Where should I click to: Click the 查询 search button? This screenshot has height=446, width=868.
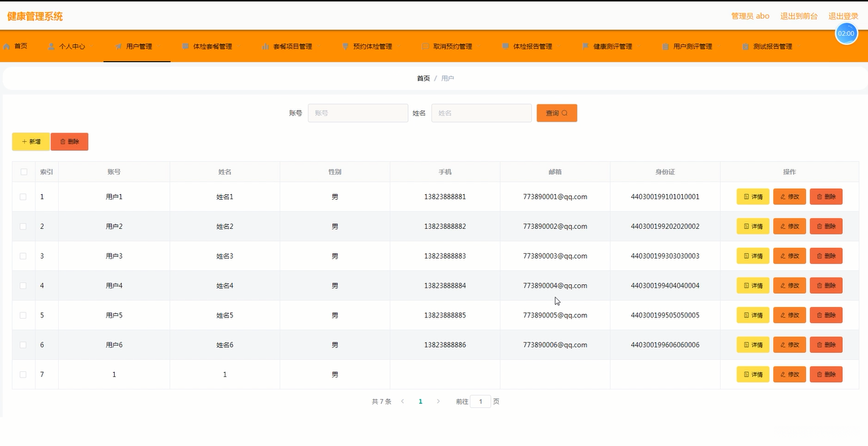tap(556, 113)
